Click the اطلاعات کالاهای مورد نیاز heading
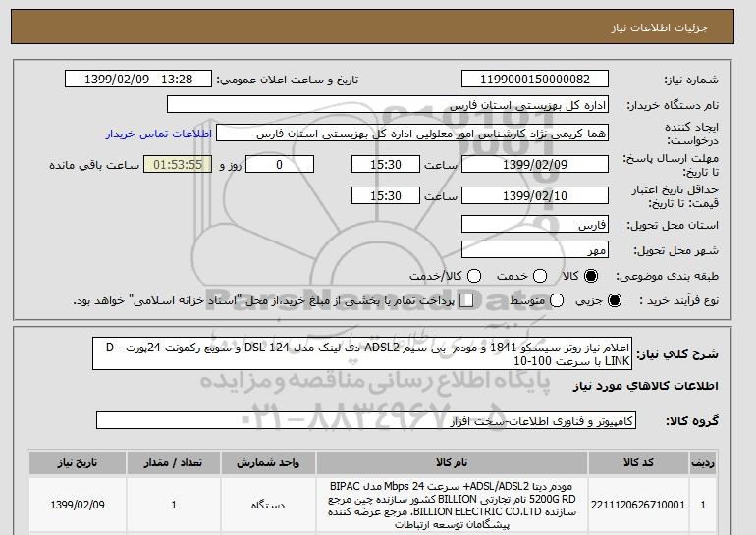756x535 pixels. 646,386
